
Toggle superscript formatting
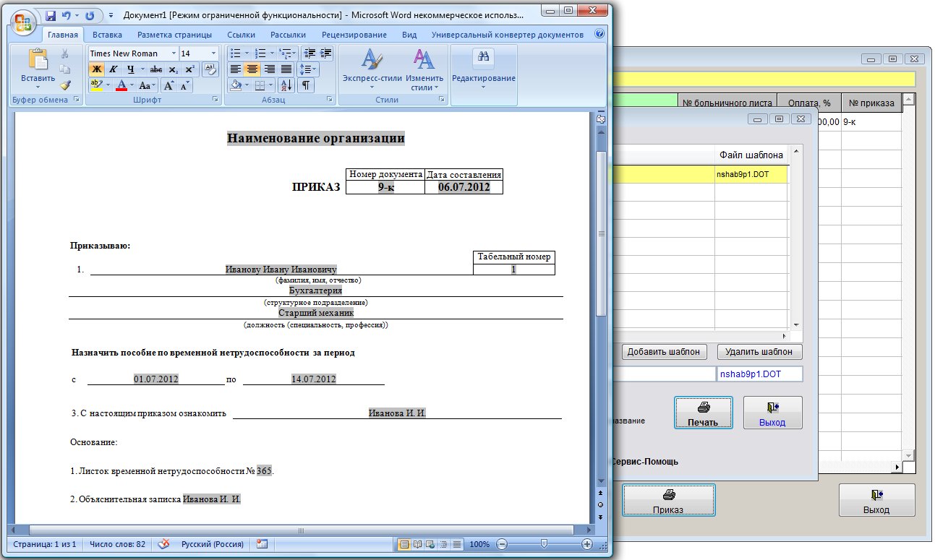(189, 69)
